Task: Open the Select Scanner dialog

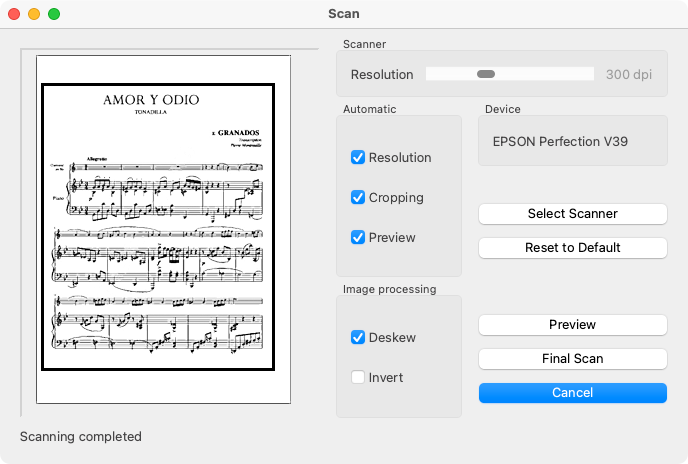Action: point(573,213)
